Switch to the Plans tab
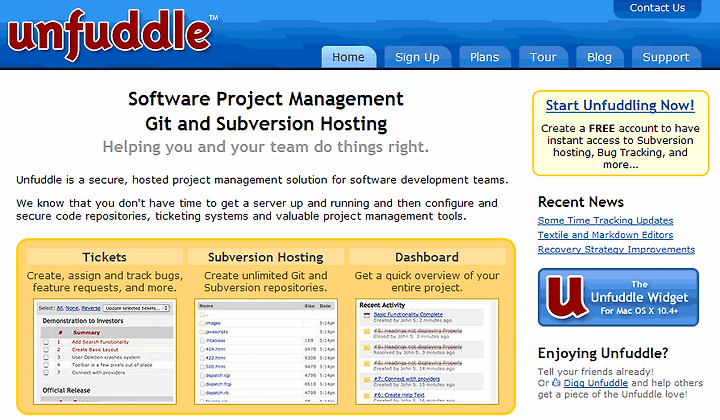Screen dimensions: 720x420 click(x=484, y=57)
